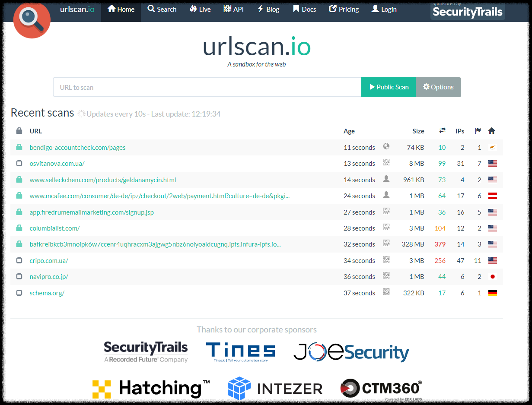Click the user source icon for mcafee row

[386, 195]
